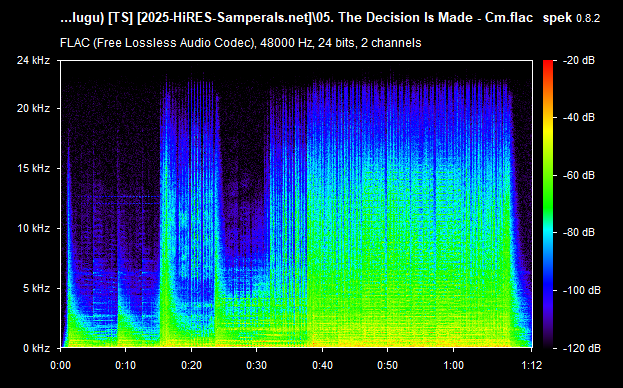Click the 1:12 end time label
The width and height of the screenshot is (623, 388).
pyautogui.click(x=531, y=365)
